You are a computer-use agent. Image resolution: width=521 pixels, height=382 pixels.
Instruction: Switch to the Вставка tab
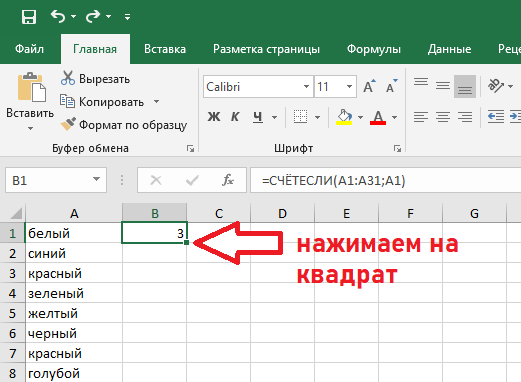[165, 49]
